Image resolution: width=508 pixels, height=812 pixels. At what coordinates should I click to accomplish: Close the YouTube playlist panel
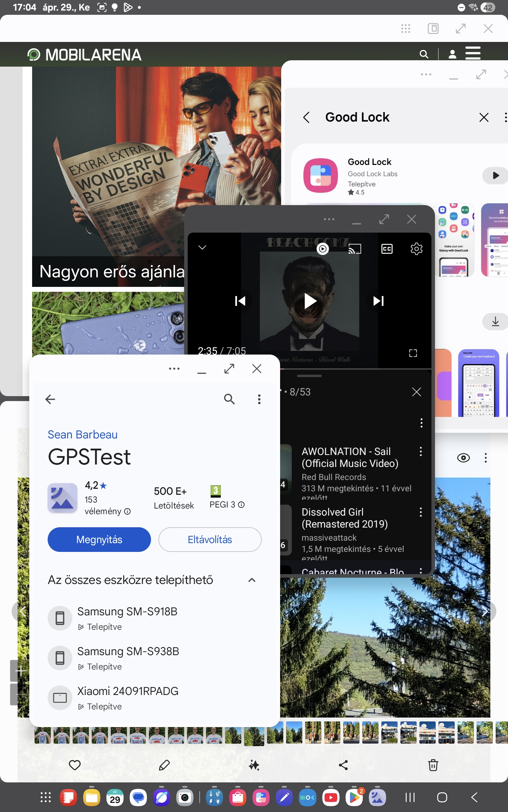click(417, 392)
